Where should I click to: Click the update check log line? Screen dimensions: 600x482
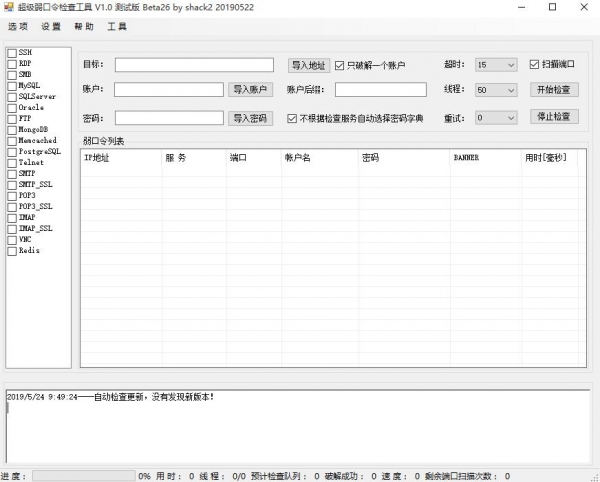(111, 397)
